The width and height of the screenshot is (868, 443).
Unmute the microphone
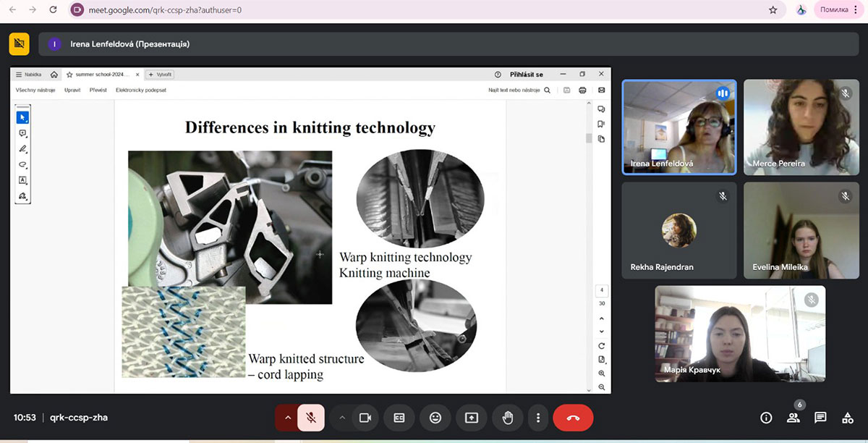pyautogui.click(x=311, y=418)
